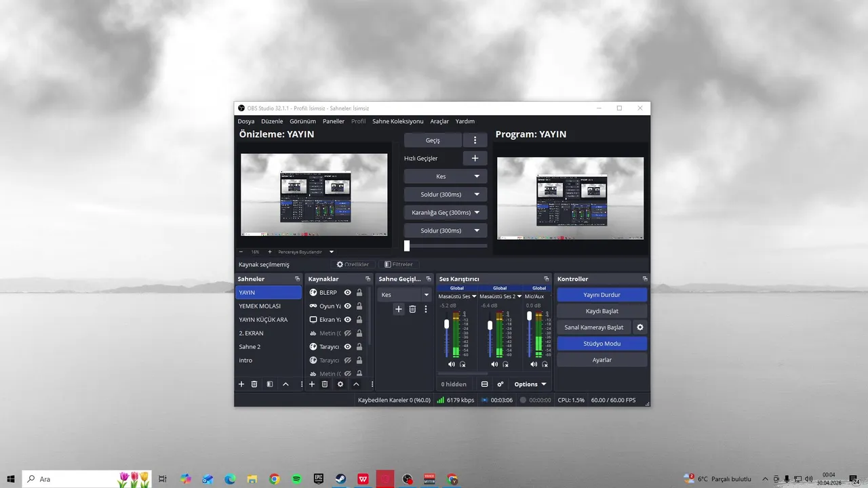Add a new scene in Sahneler panel
The height and width of the screenshot is (488, 868).
(x=241, y=384)
